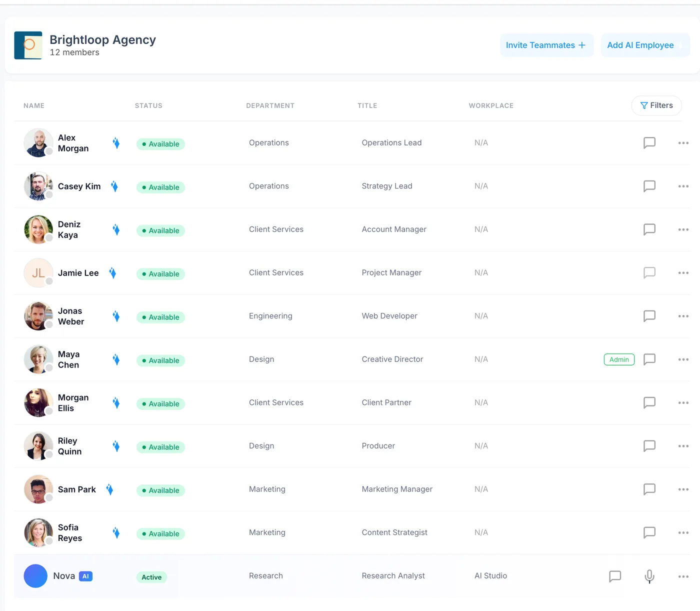Viewport: 700px width, 611px height.
Task: Open more options for Sofia Reyes
Action: tap(683, 532)
